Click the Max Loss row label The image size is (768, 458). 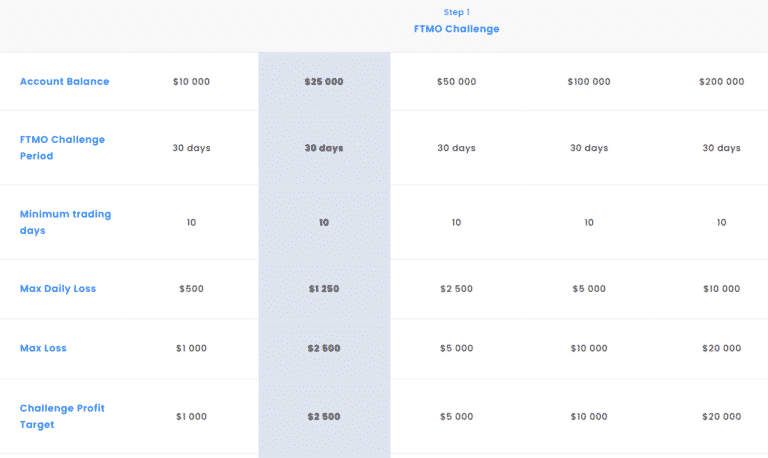click(43, 348)
